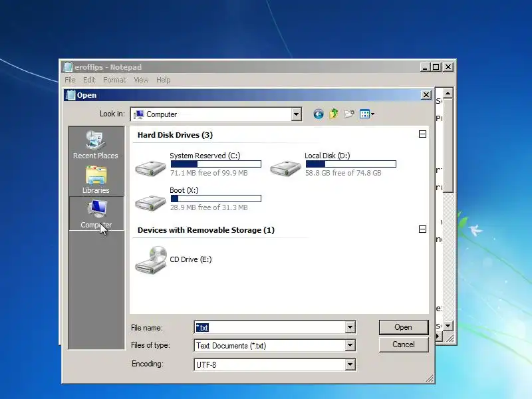
Task: Click the Boot (X:) label text
Action: click(184, 190)
